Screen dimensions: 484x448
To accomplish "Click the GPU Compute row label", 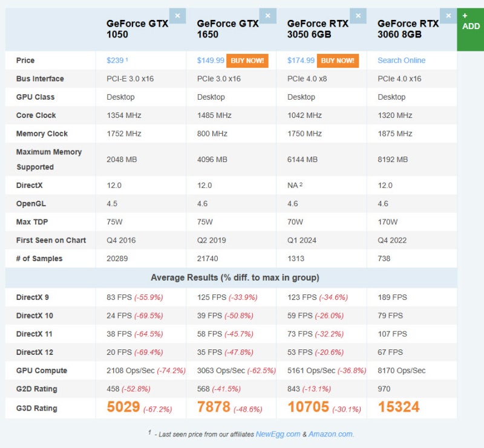I will [x=42, y=371].
